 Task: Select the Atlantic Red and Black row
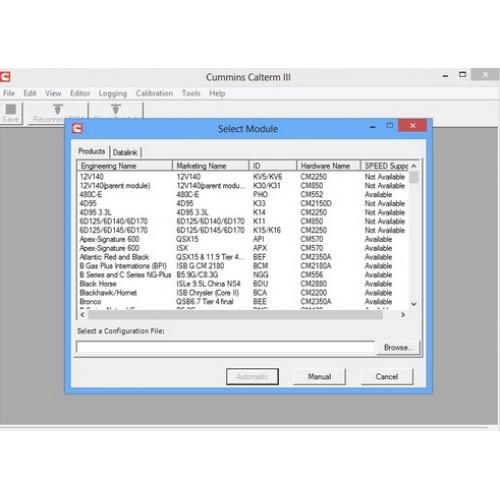242,257
